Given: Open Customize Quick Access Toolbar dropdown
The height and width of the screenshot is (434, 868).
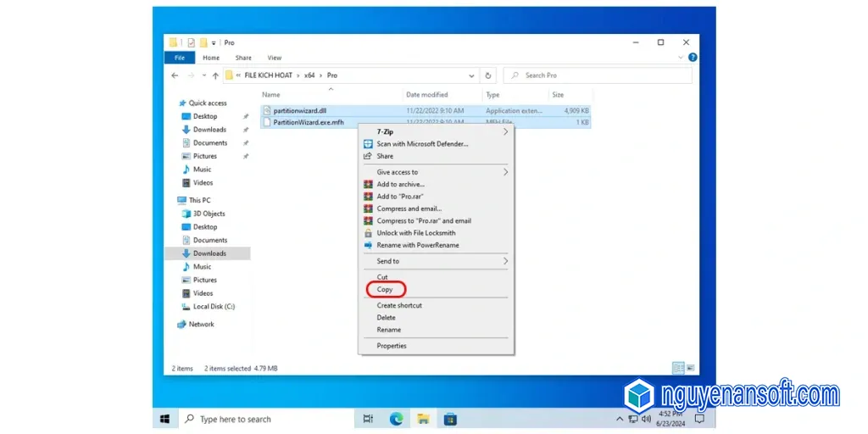Looking at the screenshot, I should (x=214, y=42).
